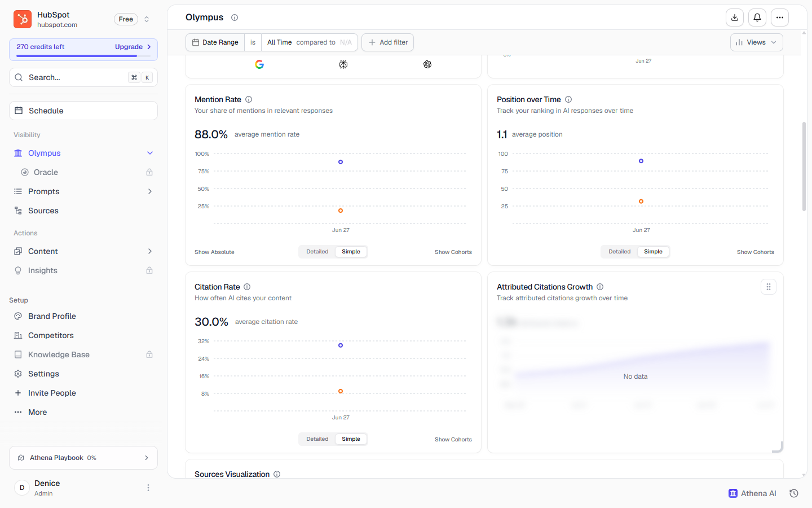Image resolution: width=812 pixels, height=508 pixels.
Task: Switch Position over Time chart to Detailed
Action: click(620, 252)
